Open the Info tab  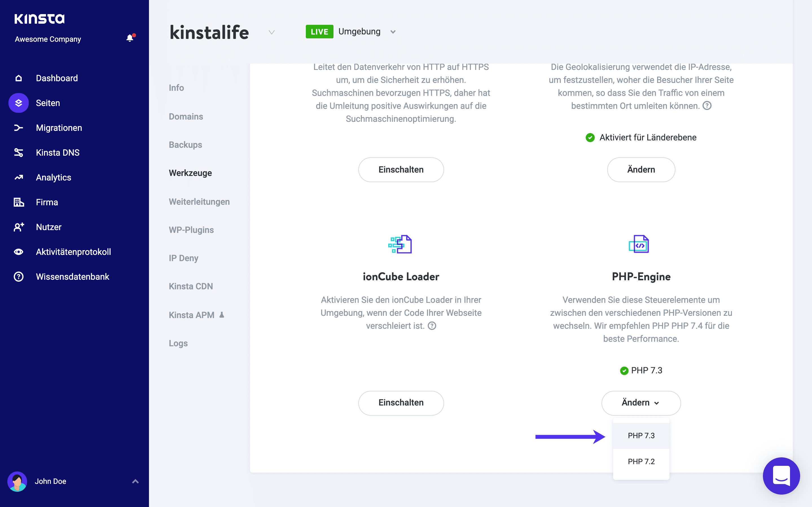[x=176, y=88]
